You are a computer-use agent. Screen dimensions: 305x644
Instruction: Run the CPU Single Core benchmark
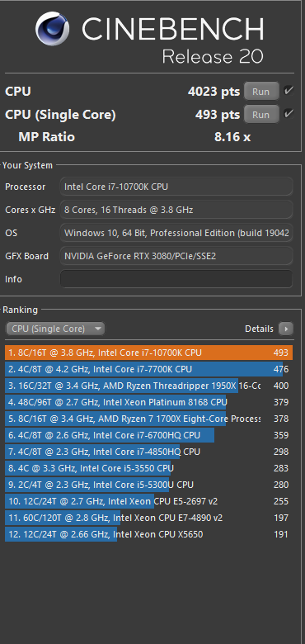coord(261,114)
